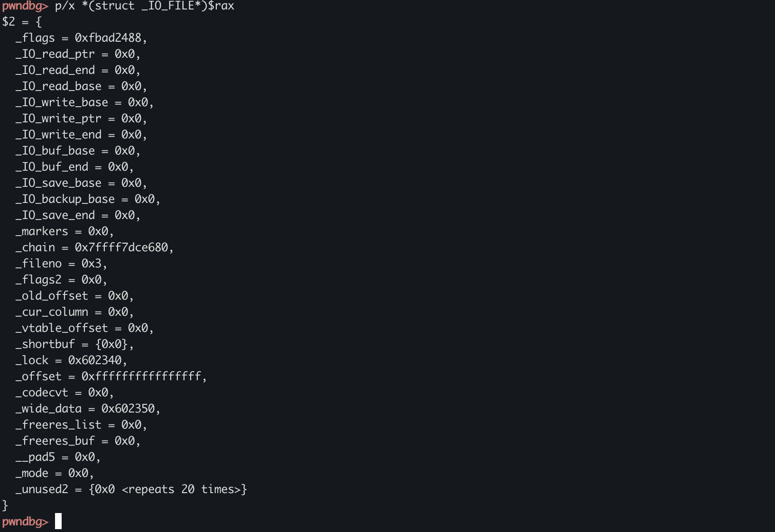Click the _mode field name

[32, 473]
